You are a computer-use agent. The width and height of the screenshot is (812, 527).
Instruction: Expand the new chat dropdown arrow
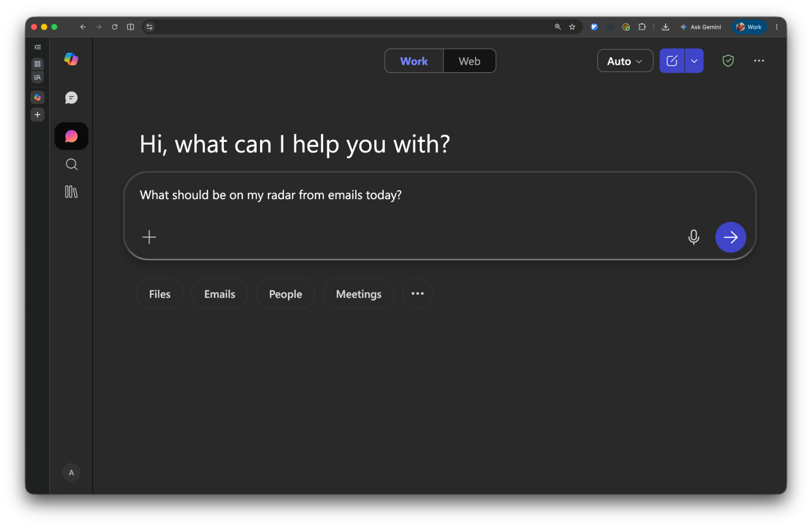click(694, 61)
